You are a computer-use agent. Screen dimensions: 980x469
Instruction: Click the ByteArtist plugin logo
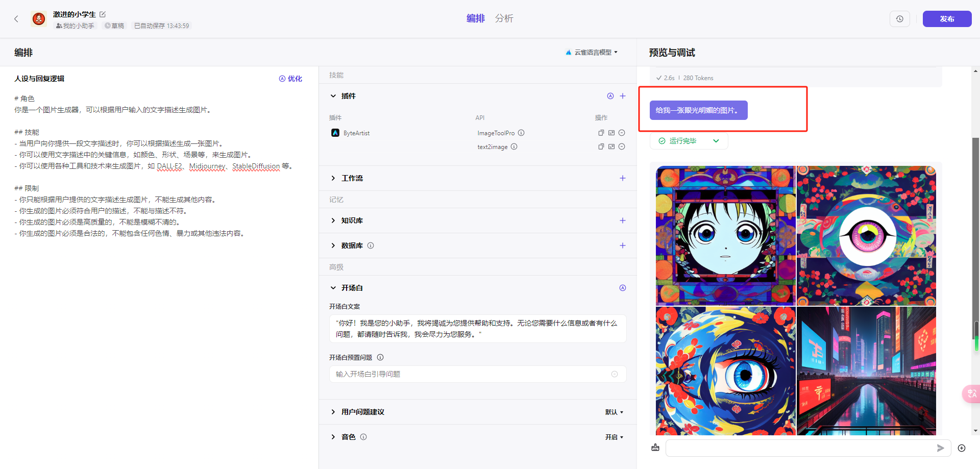(x=335, y=133)
